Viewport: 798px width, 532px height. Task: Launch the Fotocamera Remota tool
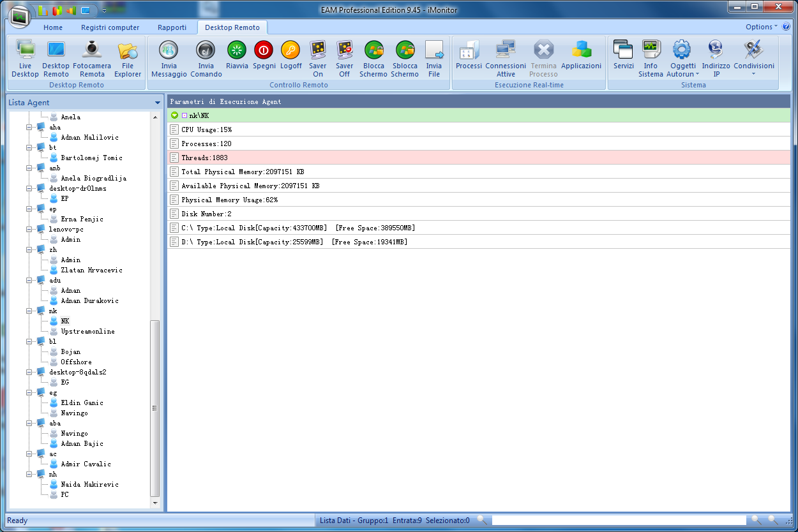pos(92,59)
